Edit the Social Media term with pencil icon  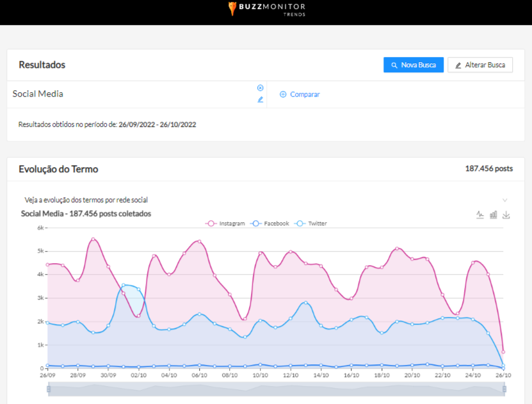click(260, 100)
